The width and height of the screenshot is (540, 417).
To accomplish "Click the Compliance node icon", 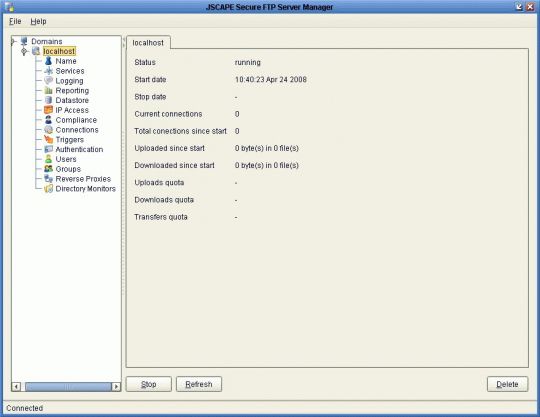I will tap(49, 120).
